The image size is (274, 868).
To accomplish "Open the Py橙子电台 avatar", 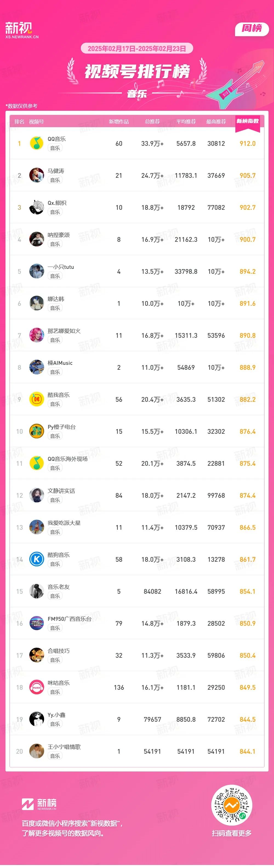I will click(x=36, y=431).
